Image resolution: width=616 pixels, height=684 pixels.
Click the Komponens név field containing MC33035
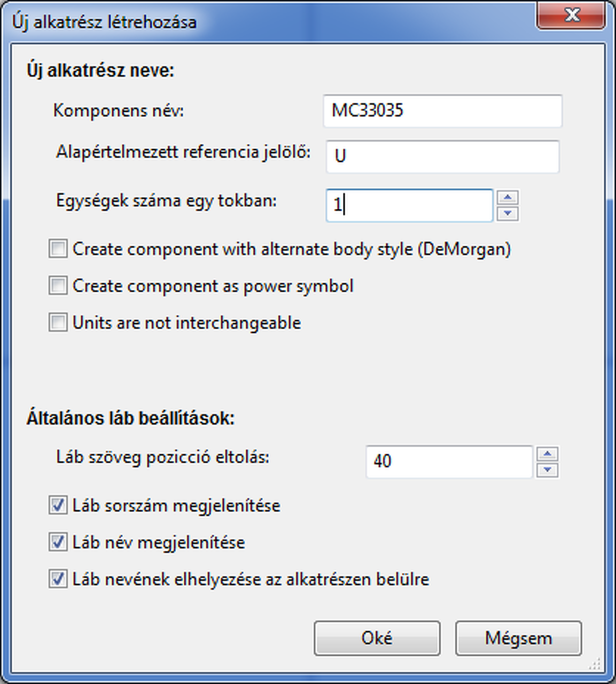442,111
